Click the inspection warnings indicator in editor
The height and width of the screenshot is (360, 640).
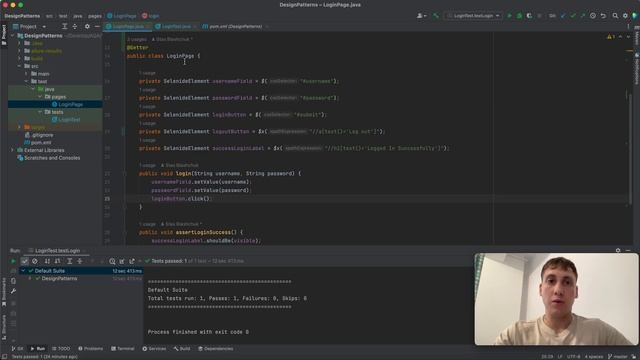(611, 37)
